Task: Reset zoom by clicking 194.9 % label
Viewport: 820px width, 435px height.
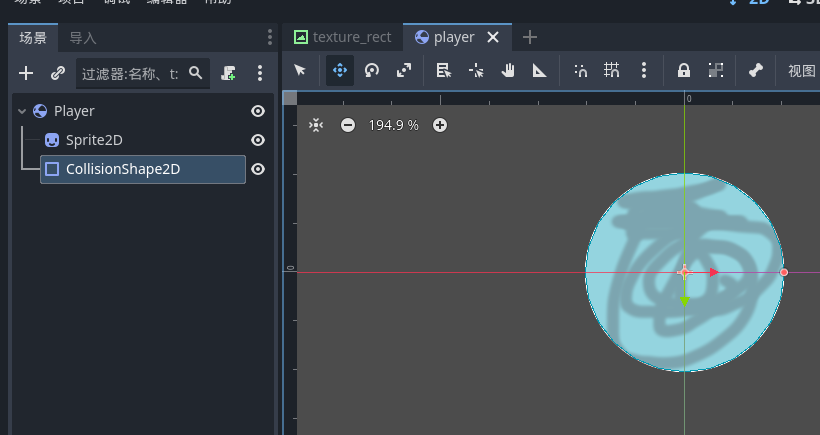Action: tap(393, 125)
